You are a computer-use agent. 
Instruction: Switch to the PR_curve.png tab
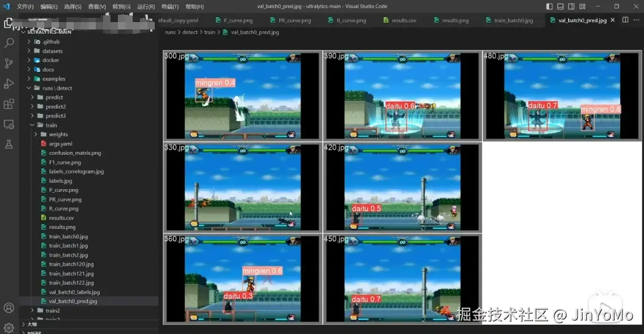tap(291, 20)
